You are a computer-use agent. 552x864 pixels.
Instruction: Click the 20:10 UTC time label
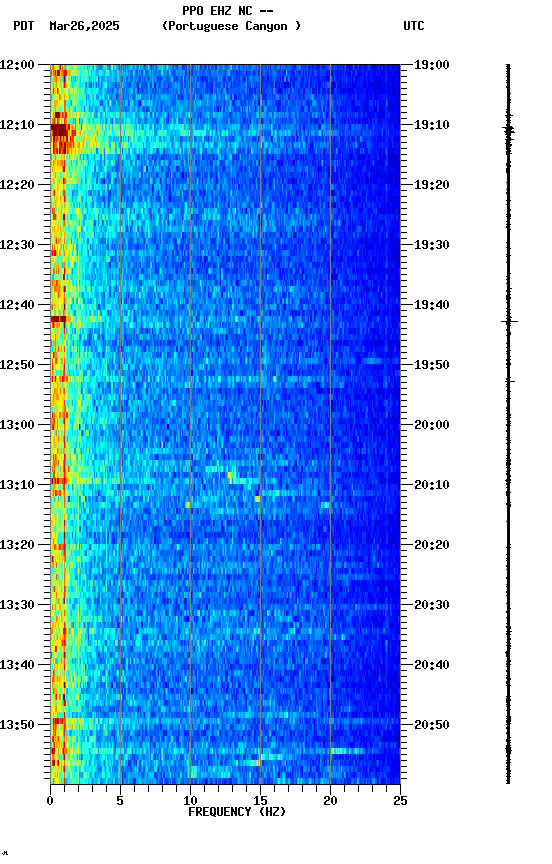[x=432, y=485]
